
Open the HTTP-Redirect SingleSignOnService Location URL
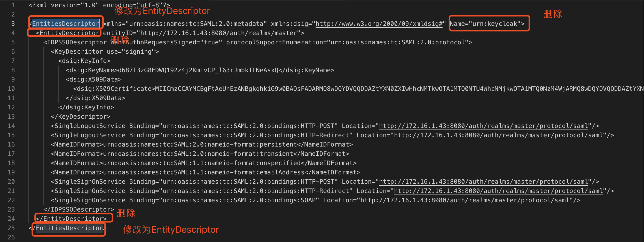(498, 191)
